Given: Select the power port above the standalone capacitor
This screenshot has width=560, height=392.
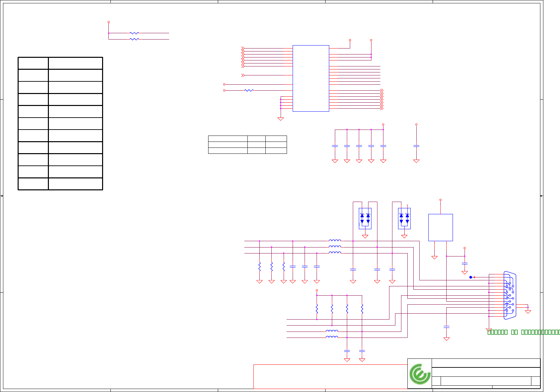Looking at the screenshot, I should [x=416, y=125].
